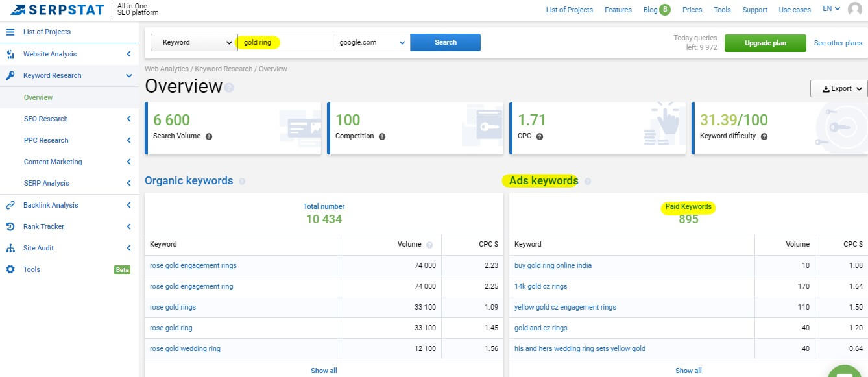Click the Paid Keywords count 895

coord(688,219)
